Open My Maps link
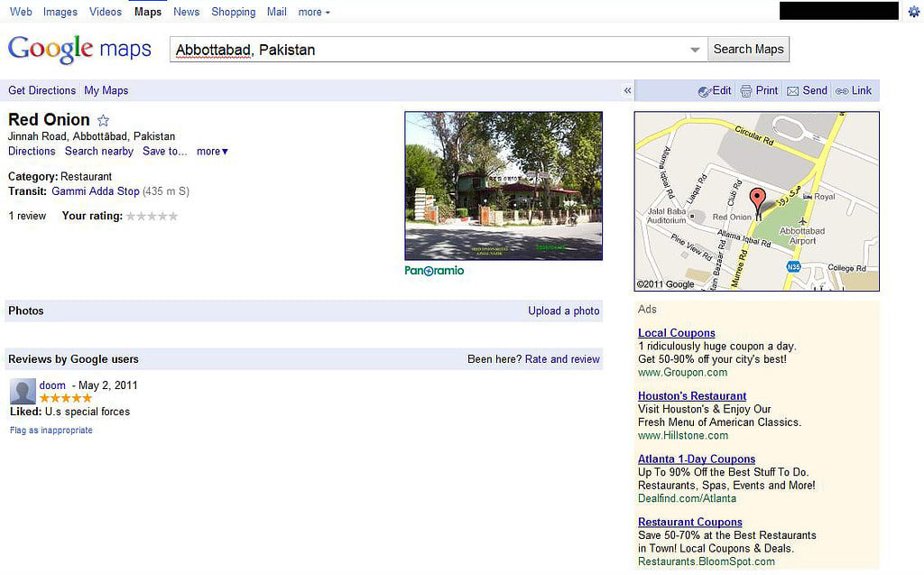The width and height of the screenshot is (924, 575). (x=106, y=90)
